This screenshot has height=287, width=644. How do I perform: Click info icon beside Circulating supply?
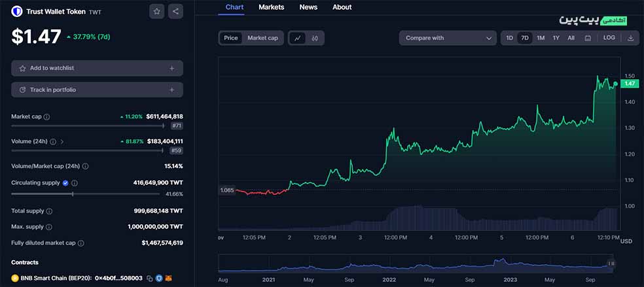pos(75,183)
